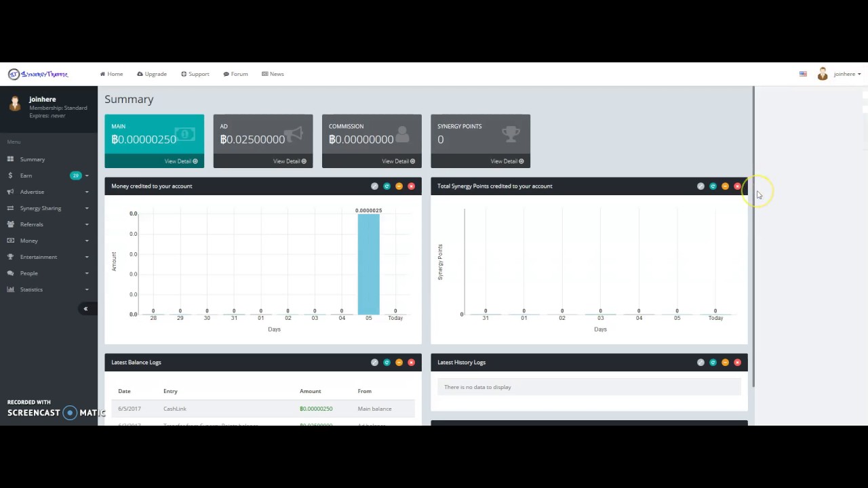Click the Statistics bar chart icon

point(10,289)
